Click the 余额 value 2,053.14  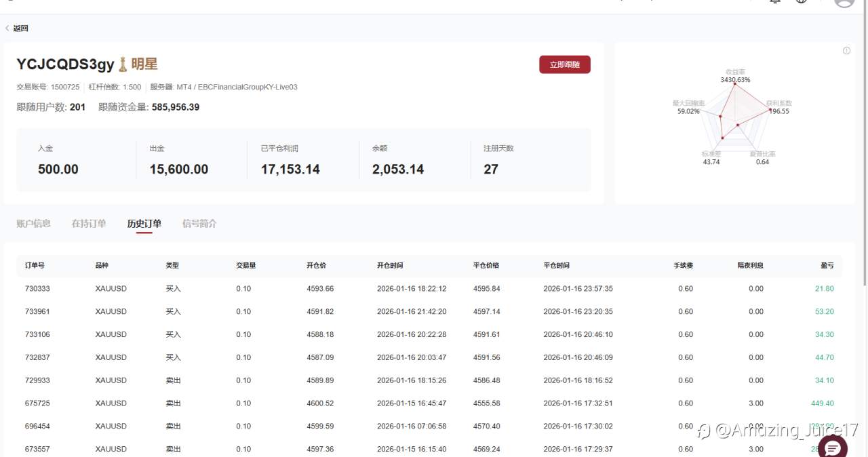tap(398, 170)
